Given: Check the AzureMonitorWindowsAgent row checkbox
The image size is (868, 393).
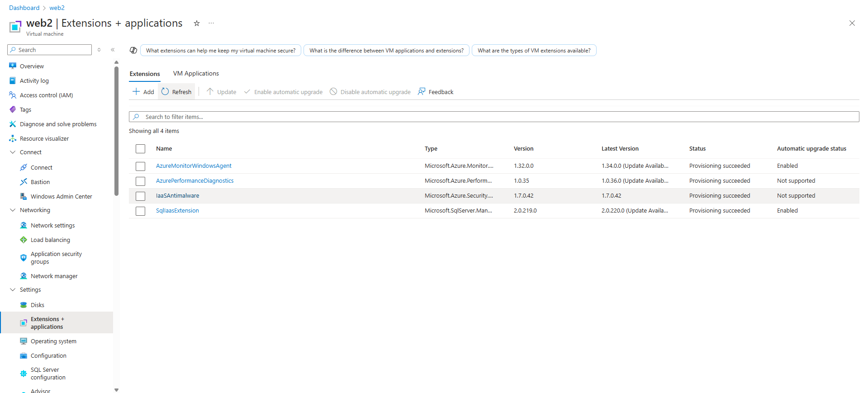Looking at the screenshot, I should pos(141,166).
